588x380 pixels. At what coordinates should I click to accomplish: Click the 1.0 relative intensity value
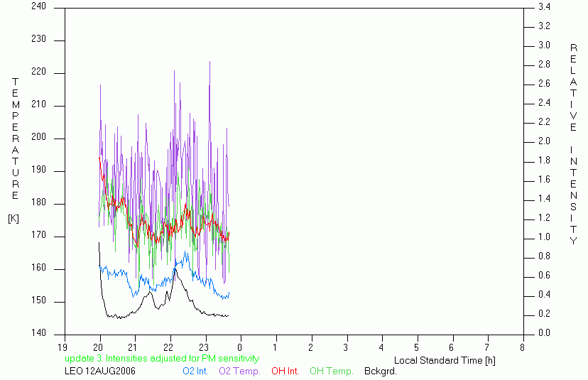tap(544, 237)
